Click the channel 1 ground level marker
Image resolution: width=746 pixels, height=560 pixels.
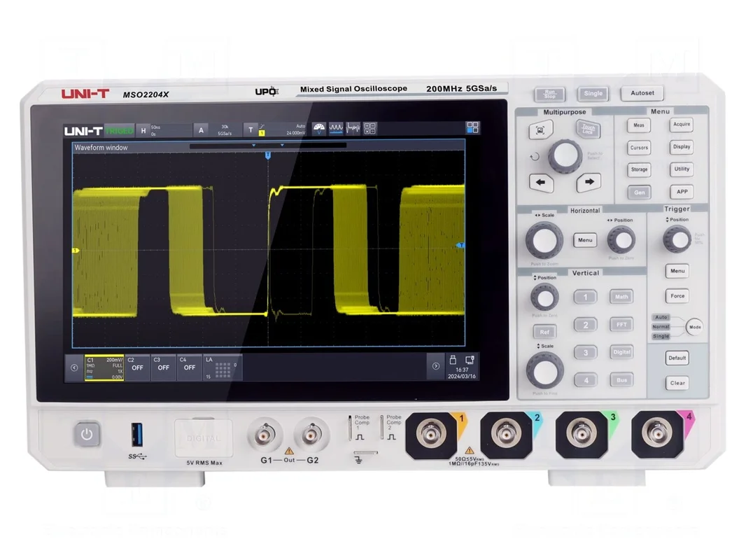pyautogui.click(x=75, y=251)
